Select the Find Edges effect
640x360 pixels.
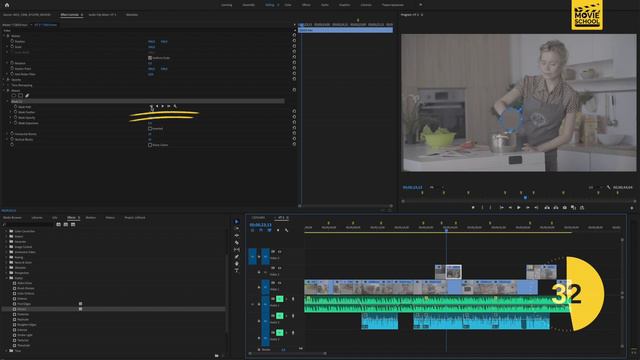click(24, 304)
